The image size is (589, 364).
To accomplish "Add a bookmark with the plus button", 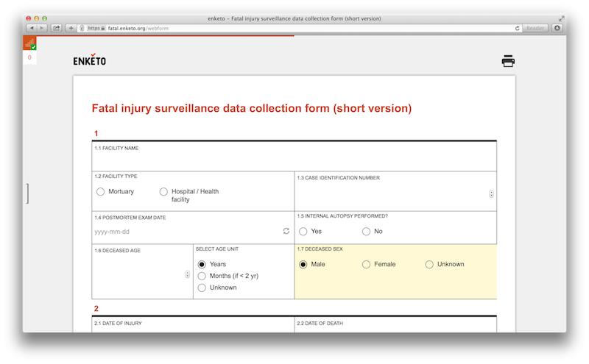I will click(71, 28).
